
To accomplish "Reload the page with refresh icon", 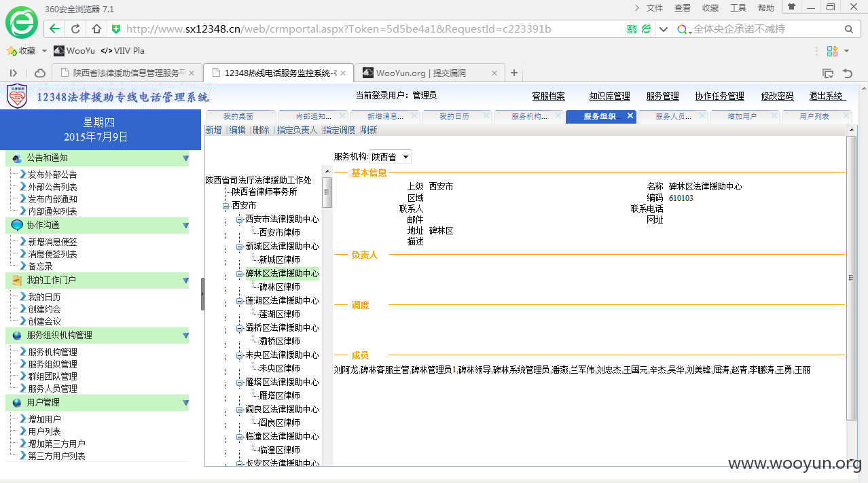I will (x=75, y=29).
